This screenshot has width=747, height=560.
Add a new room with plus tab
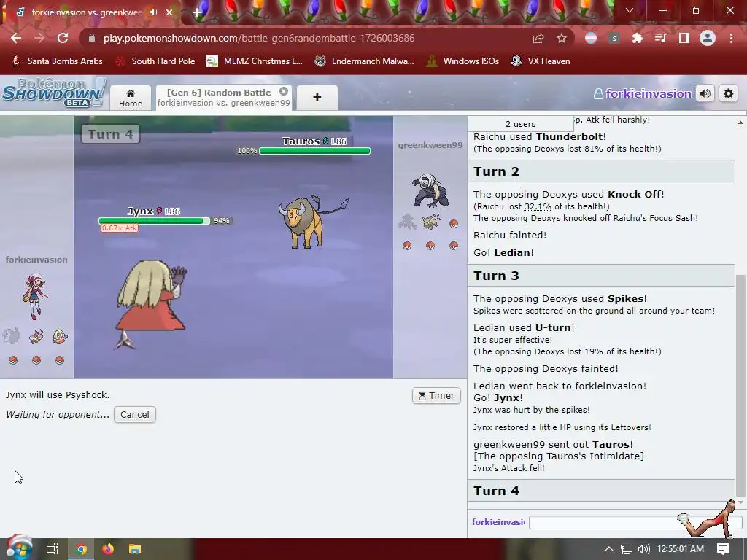(317, 98)
